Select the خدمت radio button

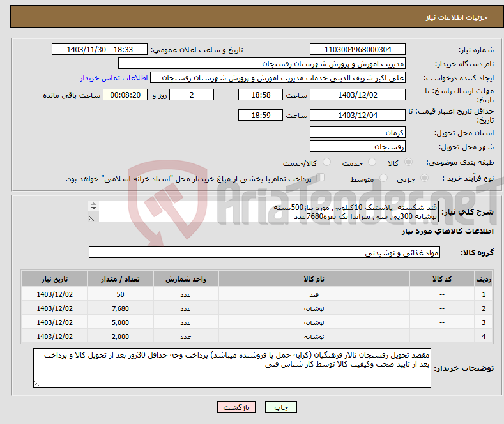(372, 162)
